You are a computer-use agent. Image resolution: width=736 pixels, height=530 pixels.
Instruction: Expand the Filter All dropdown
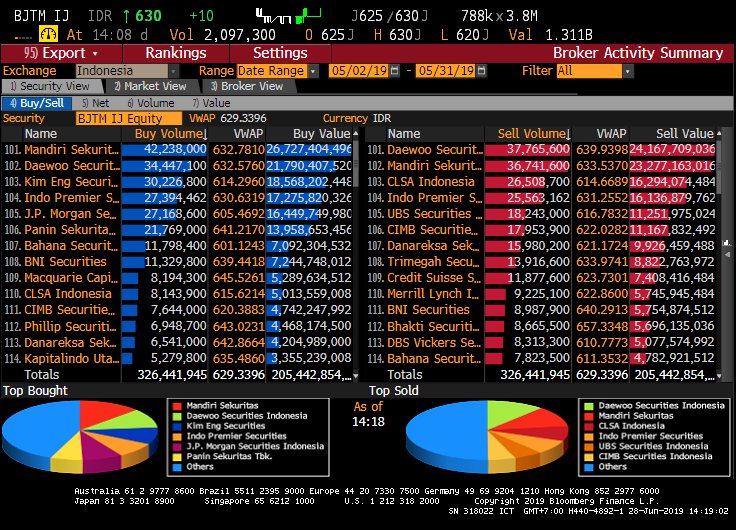(628, 71)
